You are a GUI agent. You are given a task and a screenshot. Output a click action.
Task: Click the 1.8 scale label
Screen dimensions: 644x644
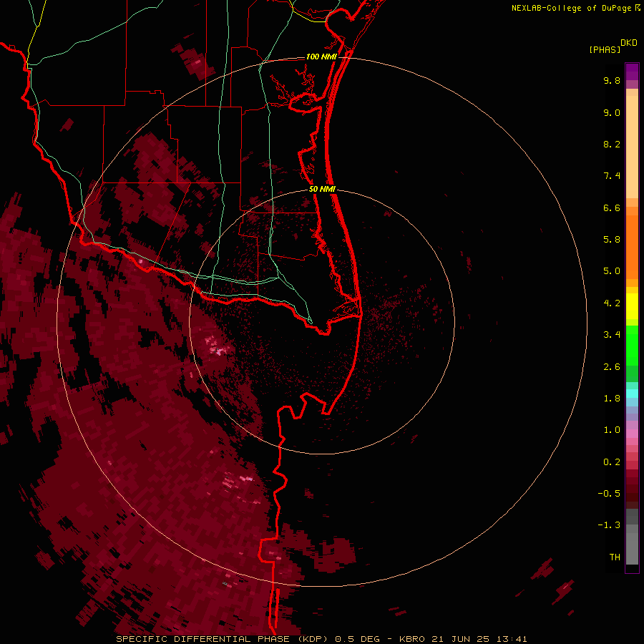click(612, 399)
